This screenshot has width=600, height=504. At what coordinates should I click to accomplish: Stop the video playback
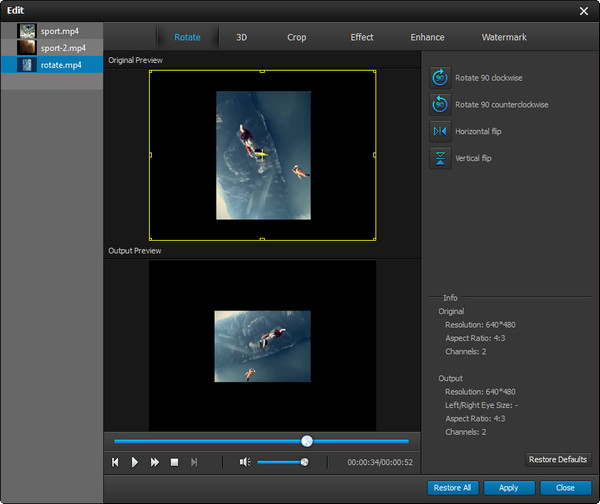click(x=174, y=462)
